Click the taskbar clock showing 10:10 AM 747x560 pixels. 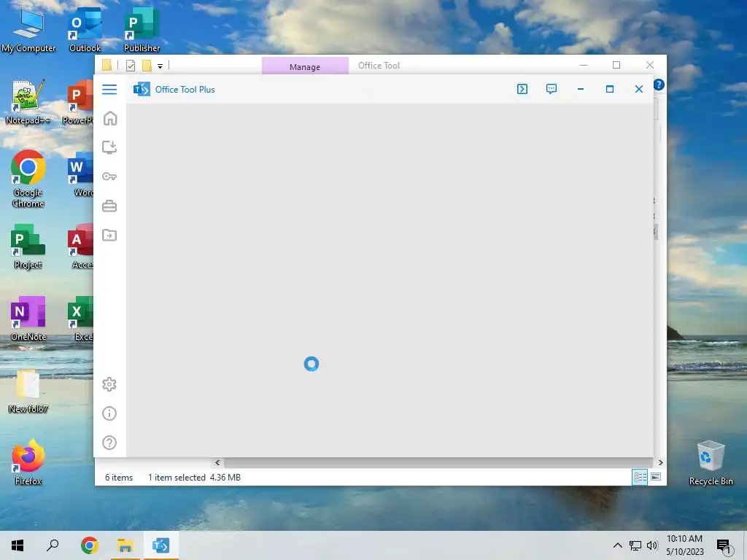684,545
